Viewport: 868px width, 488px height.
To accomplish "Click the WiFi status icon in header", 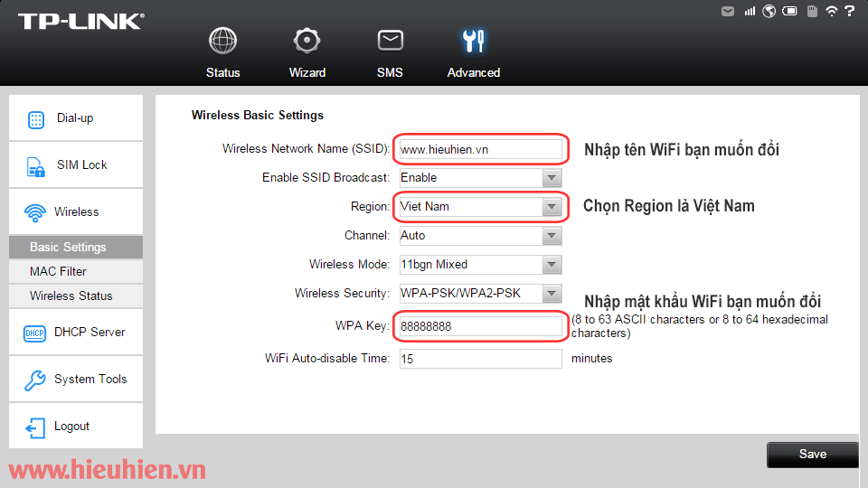I will (x=831, y=11).
